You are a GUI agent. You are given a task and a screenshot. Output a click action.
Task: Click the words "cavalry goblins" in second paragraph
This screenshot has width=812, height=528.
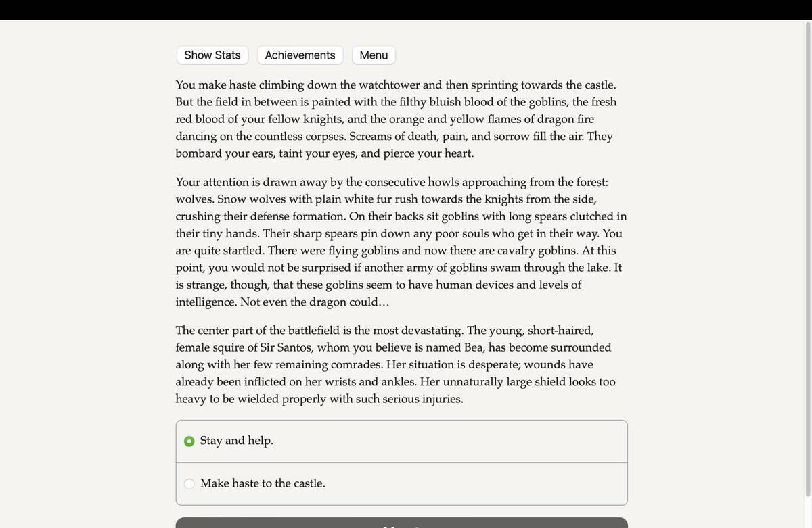tap(535, 251)
